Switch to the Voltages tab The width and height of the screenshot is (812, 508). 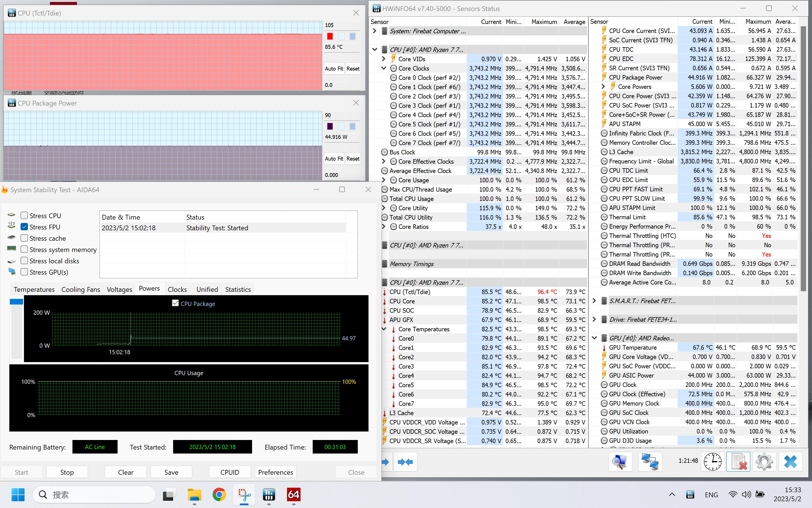[x=119, y=289]
